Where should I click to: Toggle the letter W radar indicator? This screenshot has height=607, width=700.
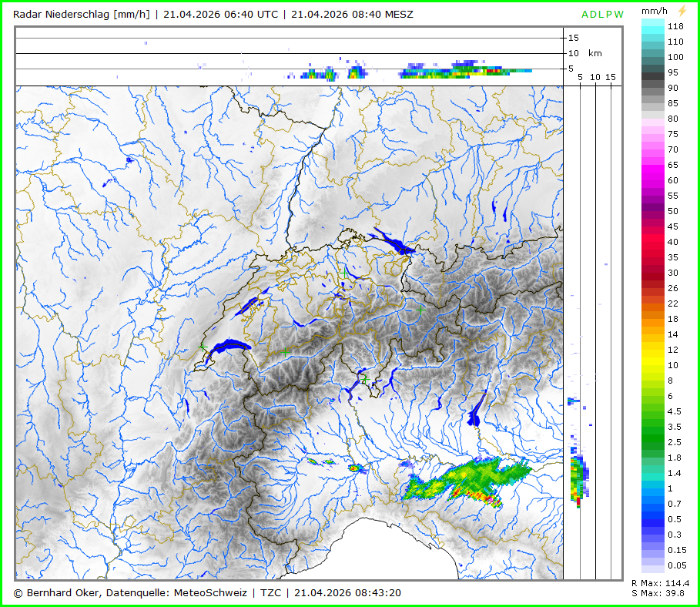[x=621, y=14]
